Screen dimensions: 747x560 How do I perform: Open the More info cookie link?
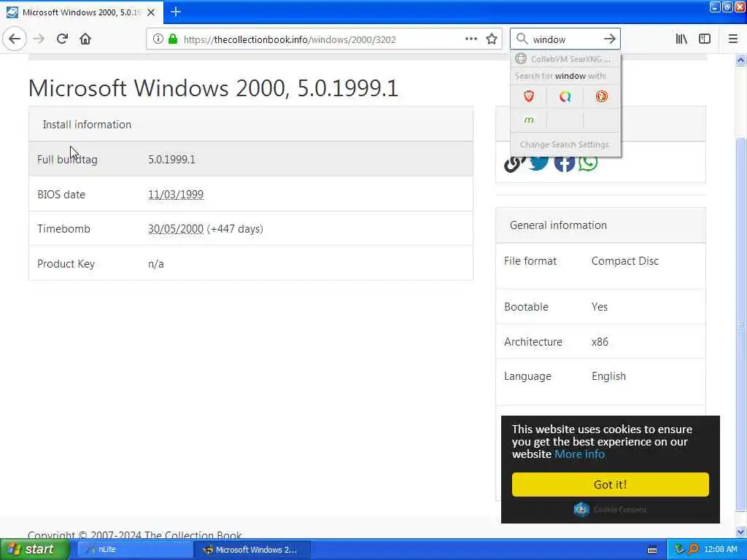coord(580,454)
